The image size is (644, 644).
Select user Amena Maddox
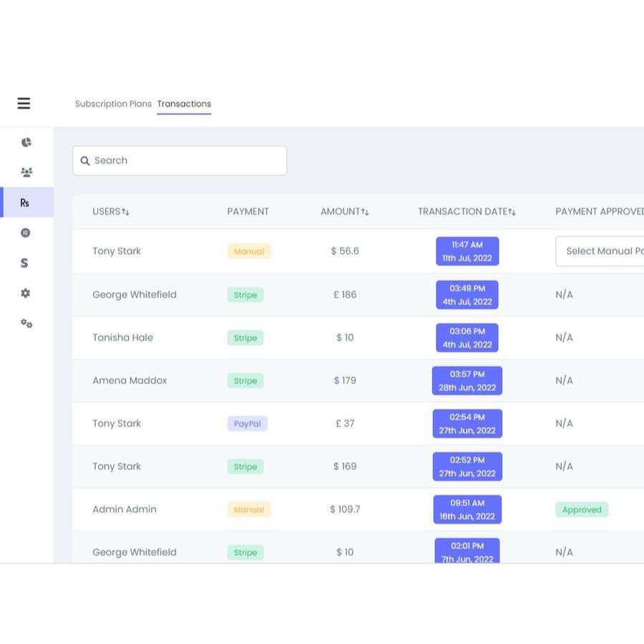tap(130, 381)
